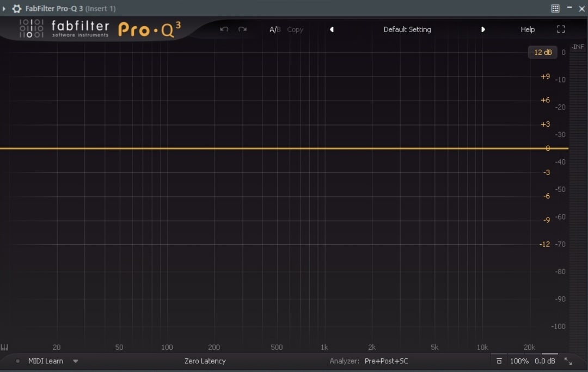Viewport: 588px width, 372px height.
Task: Click the undo arrow icon
Action: coord(224,29)
